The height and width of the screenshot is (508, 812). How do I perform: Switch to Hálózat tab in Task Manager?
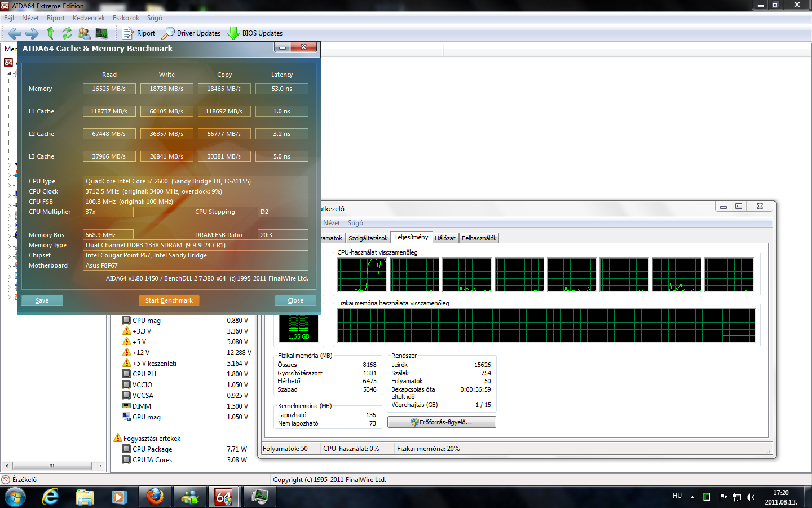[445, 238]
